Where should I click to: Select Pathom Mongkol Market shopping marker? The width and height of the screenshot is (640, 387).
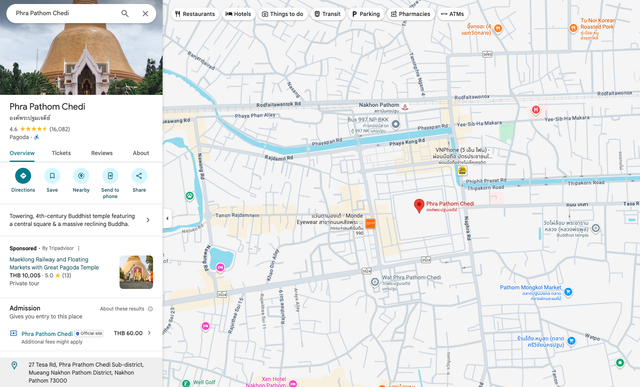pyautogui.click(x=568, y=291)
